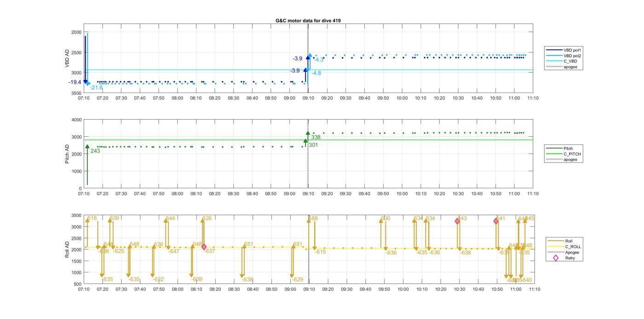Viewport: 644px width, 319px height.
Task: Click the '301' pitch annotation
Action: [x=313, y=145]
